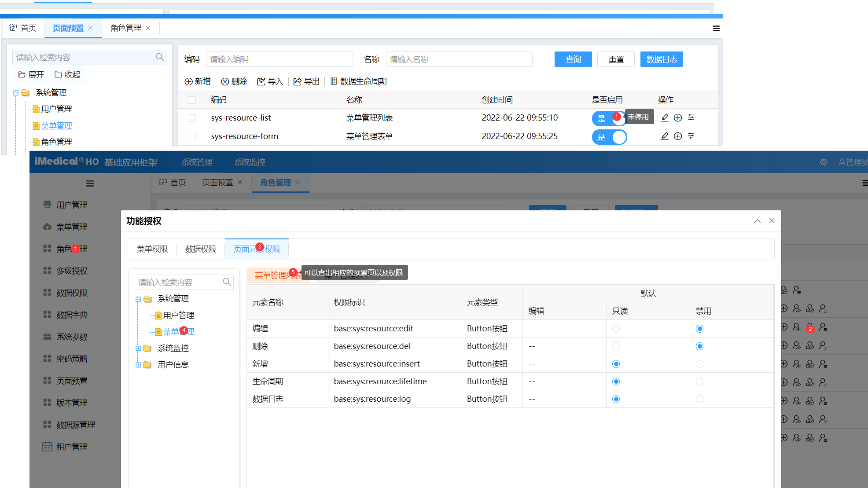Click 导出 export icon in toolbar

[298, 81]
